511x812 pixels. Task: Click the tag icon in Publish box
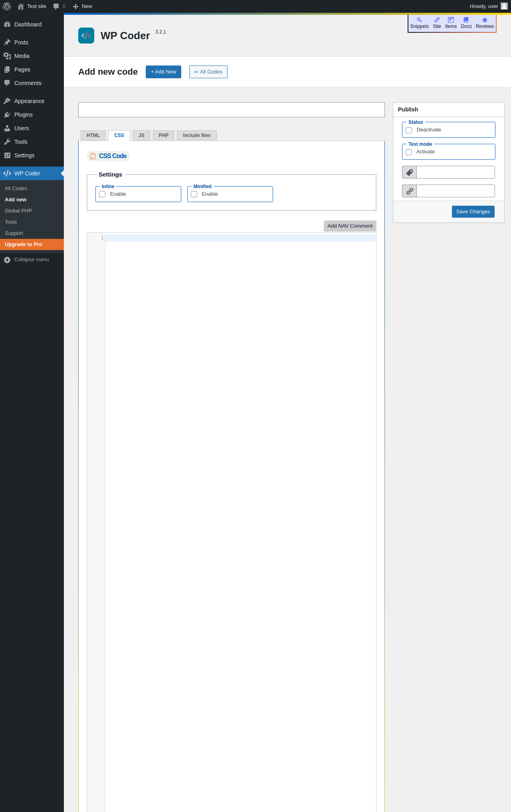(x=410, y=172)
